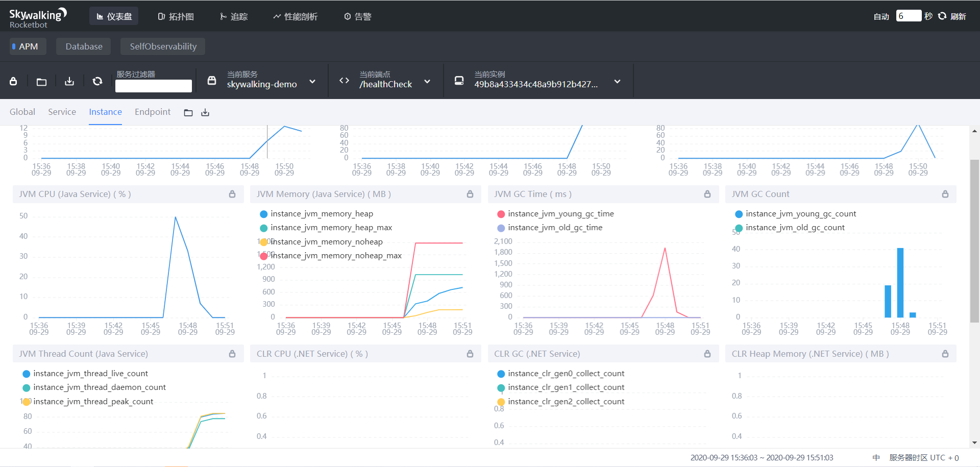Open the 仪表盘 dashboard menu
This screenshot has height=467, width=980.
coord(114,16)
